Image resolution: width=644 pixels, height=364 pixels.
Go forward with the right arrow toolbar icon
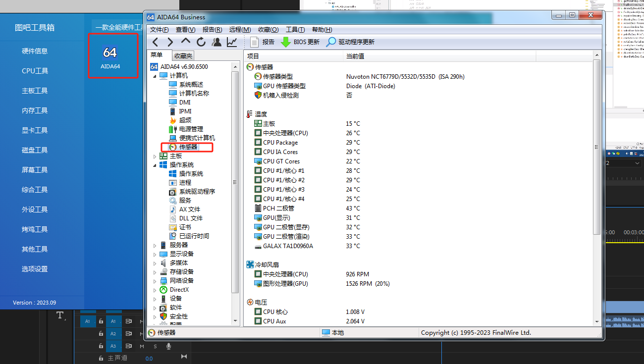click(x=170, y=42)
